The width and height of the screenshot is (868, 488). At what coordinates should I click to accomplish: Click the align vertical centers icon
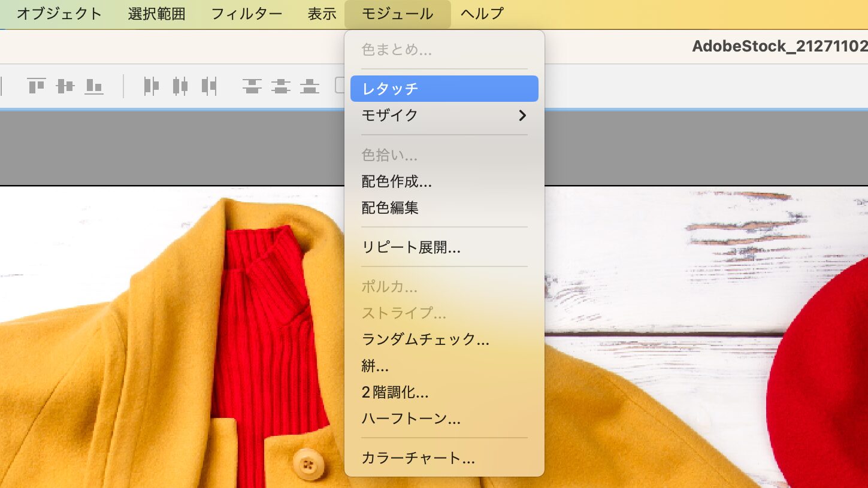pos(65,86)
